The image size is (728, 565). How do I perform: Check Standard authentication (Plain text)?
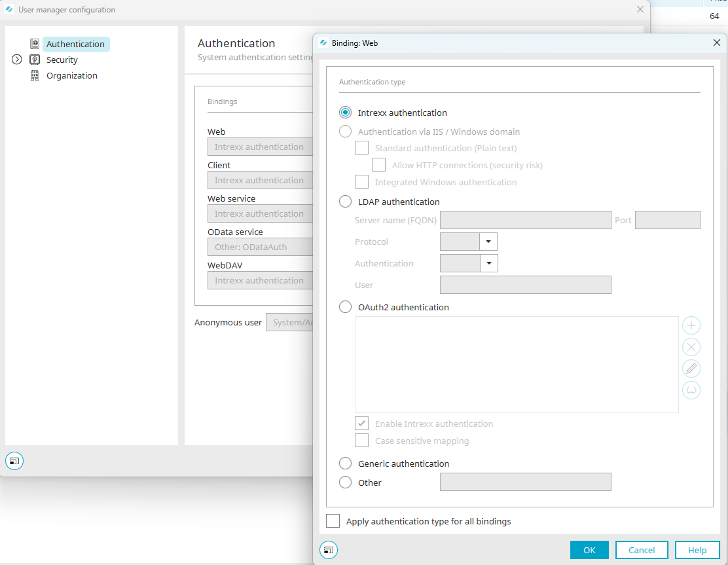click(x=361, y=148)
